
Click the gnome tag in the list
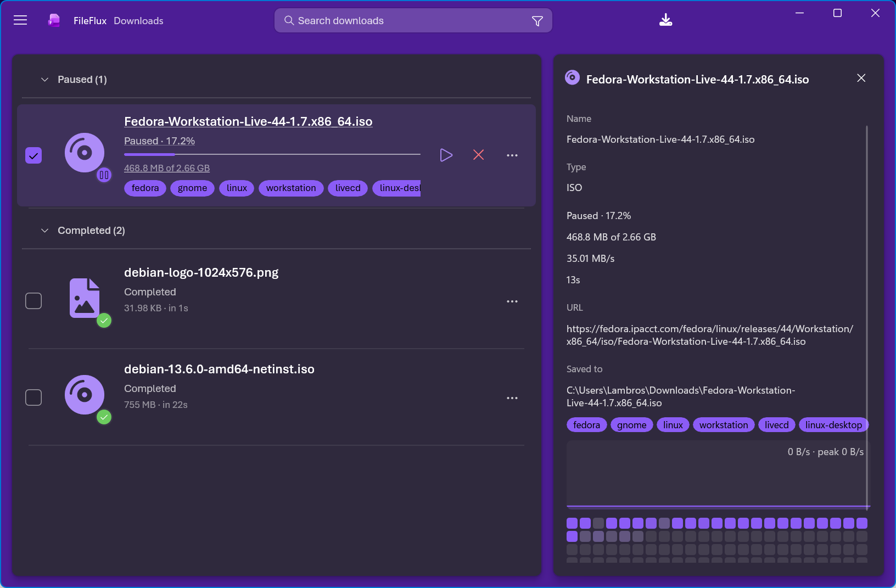coord(192,188)
